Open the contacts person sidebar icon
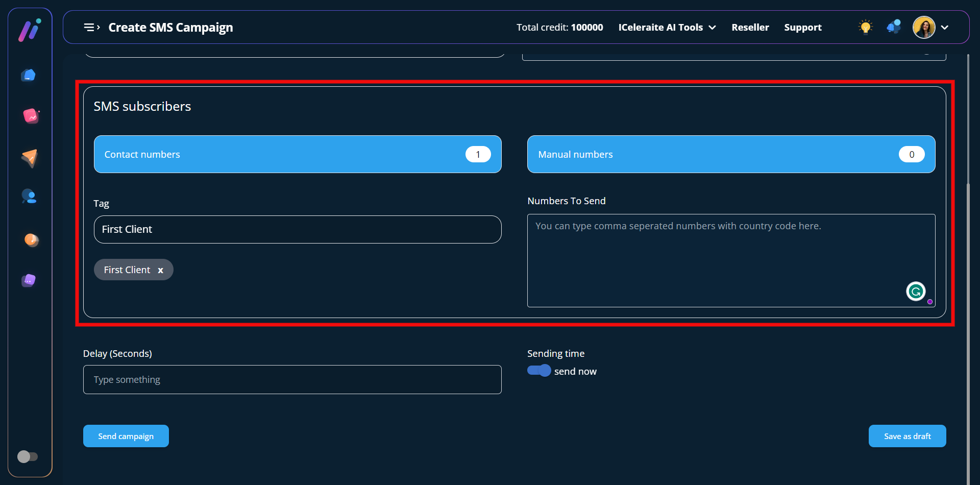Image resolution: width=980 pixels, height=485 pixels. 29,197
